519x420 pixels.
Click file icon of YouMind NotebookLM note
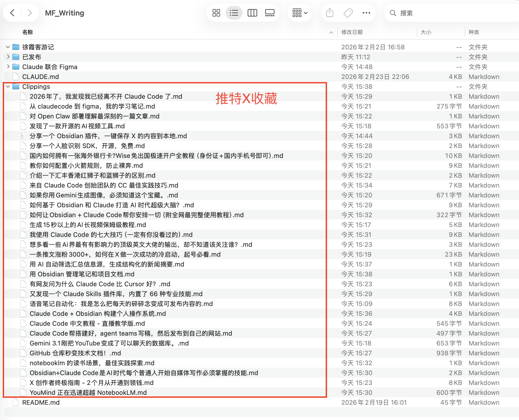coord(23,392)
